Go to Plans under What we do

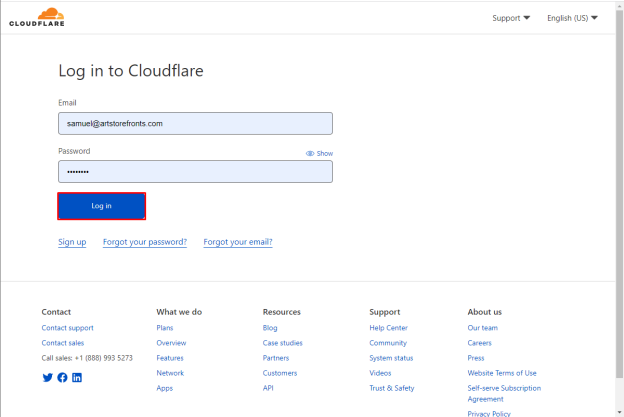tap(165, 328)
